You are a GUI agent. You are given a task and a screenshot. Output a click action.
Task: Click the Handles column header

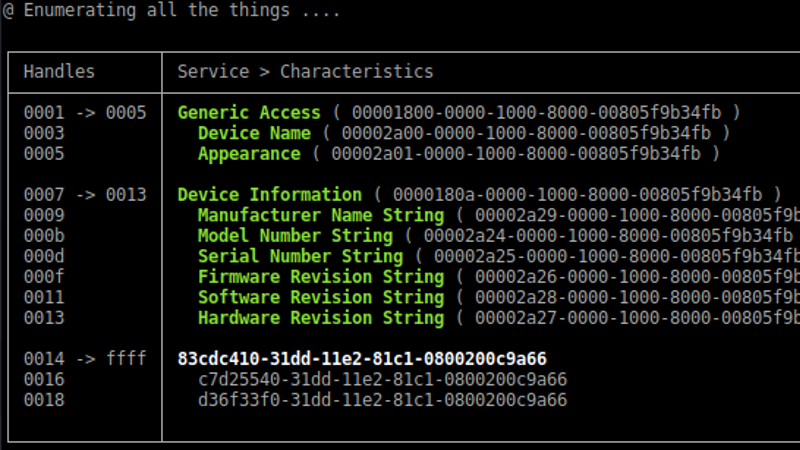[59, 71]
